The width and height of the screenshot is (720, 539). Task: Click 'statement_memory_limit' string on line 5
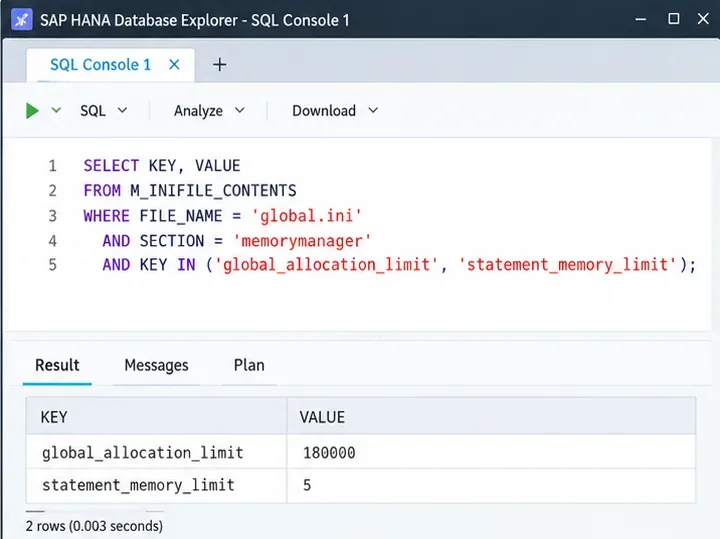click(568, 265)
